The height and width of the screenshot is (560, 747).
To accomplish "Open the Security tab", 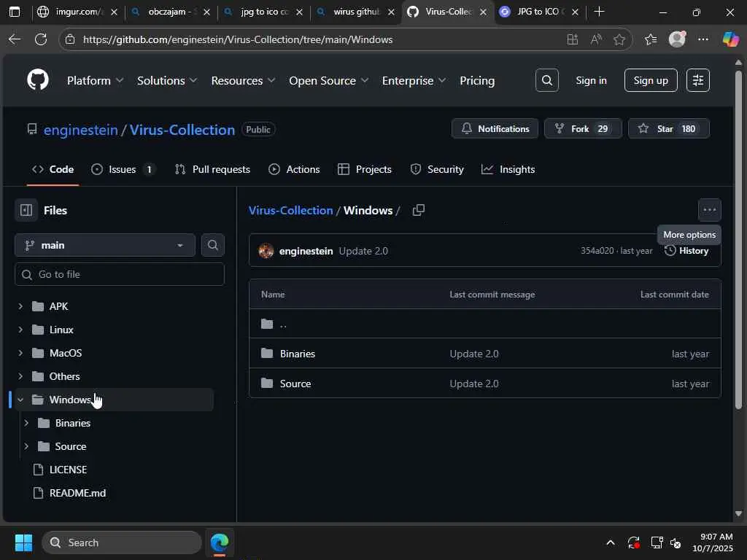I will (x=437, y=169).
